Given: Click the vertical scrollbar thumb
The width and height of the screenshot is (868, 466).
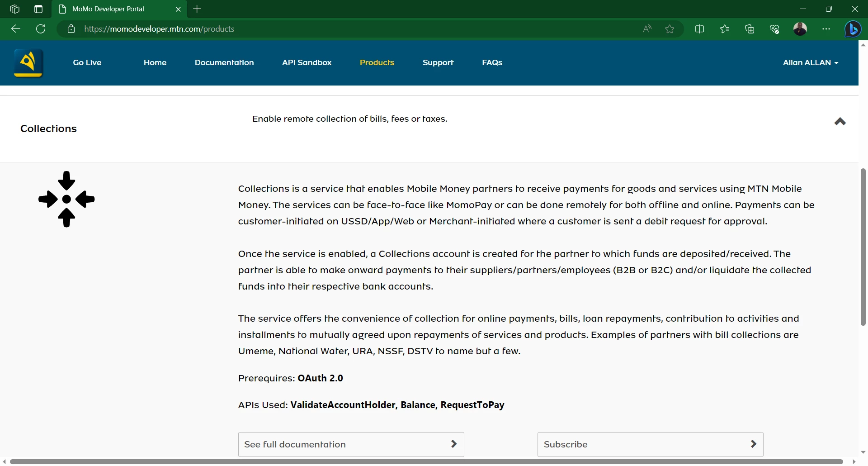Looking at the screenshot, I should click(863, 247).
